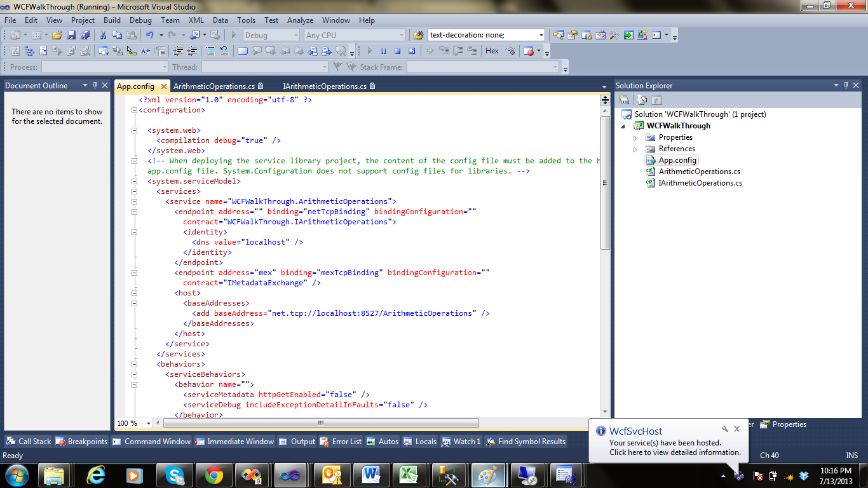Open the 100 % zoom dropdown

149,423
